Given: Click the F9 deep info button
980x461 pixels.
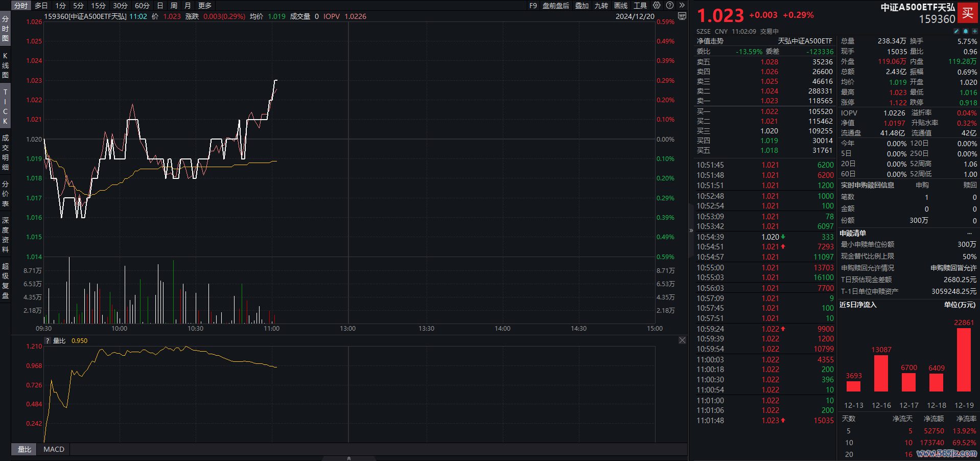Looking at the screenshot, I should [x=533, y=6].
